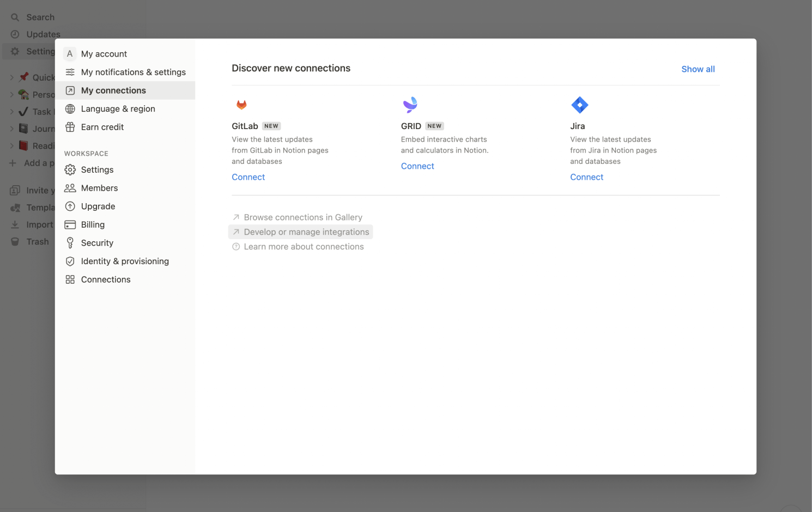This screenshot has height=512, width=812.
Task: Open My notifications & settings section
Action: coord(125,72)
